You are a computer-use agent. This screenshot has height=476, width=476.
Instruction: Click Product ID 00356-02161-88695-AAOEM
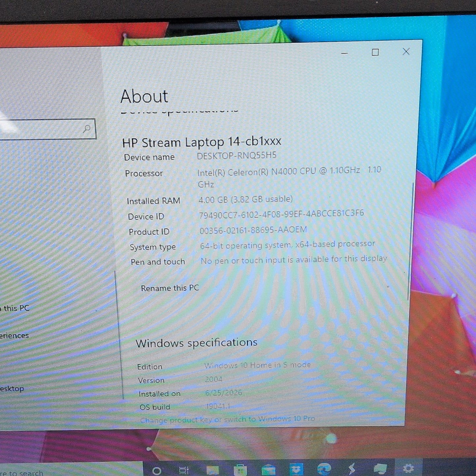pos(253,230)
